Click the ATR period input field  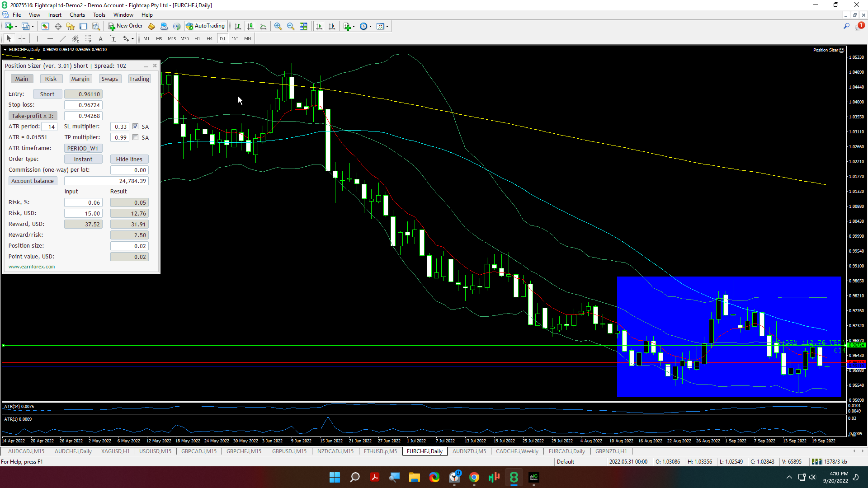pyautogui.click(x=49, y=127)
